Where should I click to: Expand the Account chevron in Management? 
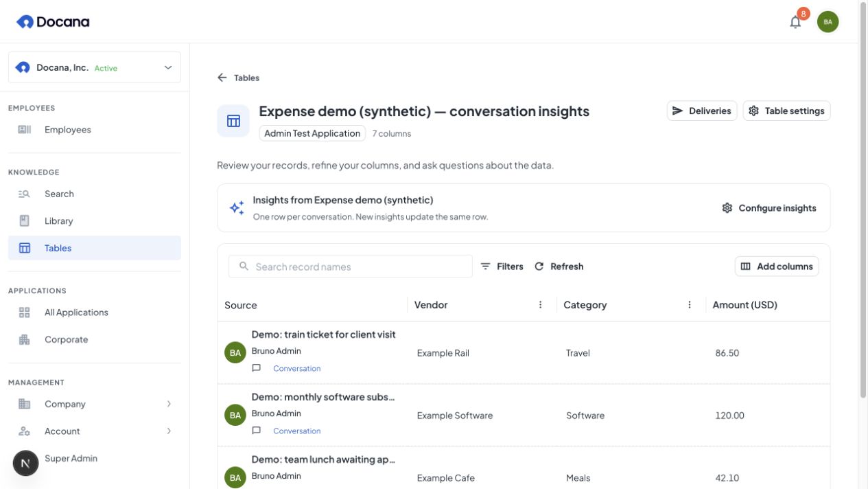pos(169,431)
